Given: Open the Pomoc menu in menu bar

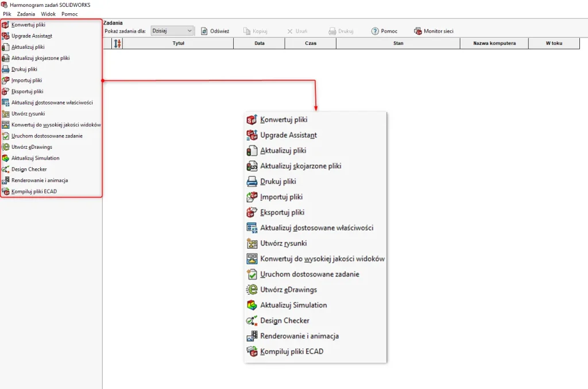Looking at the screenshot, I should [69, 14].
